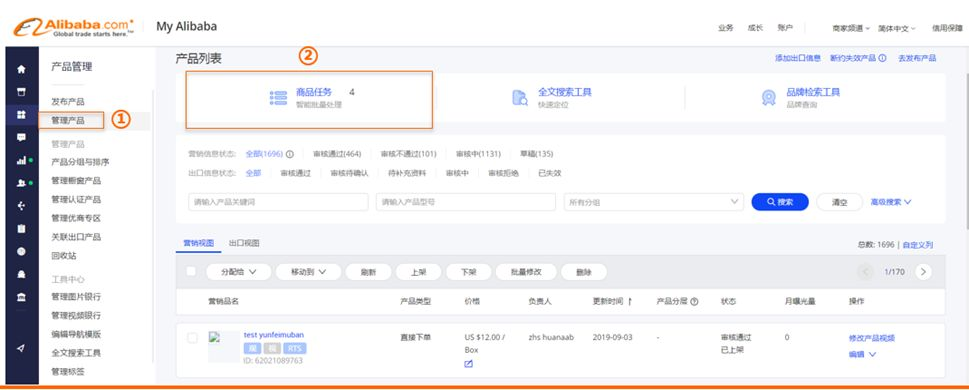969x390 pixels.
Task: Click the 删除 delete button
Action: click(584, 272)
